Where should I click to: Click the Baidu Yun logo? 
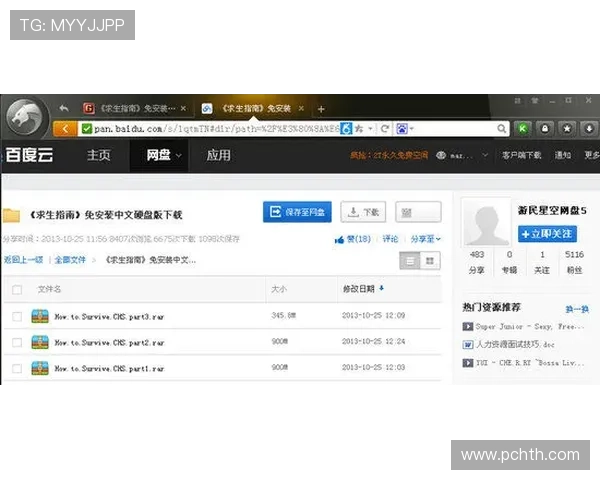29,155
